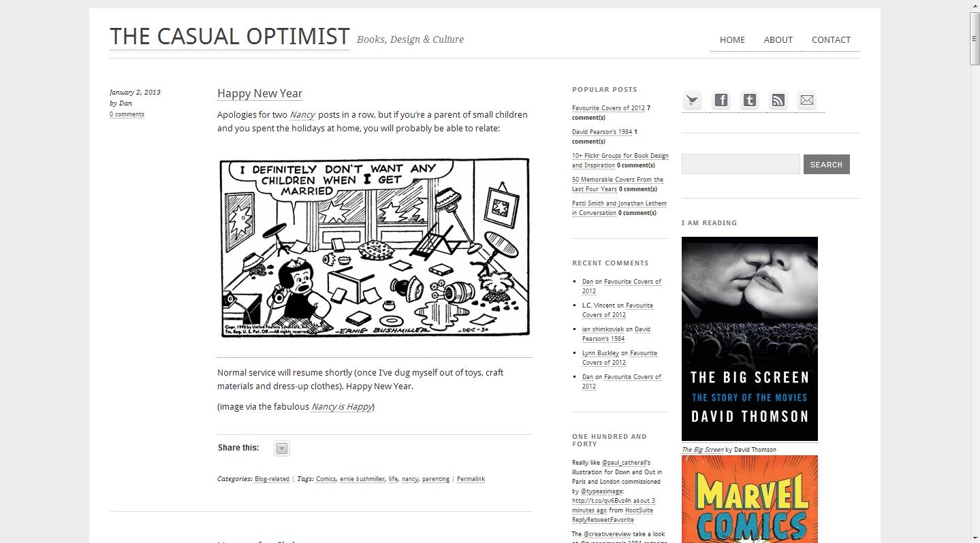Click the browser vertical scrollbar thumb

(975, 39)
